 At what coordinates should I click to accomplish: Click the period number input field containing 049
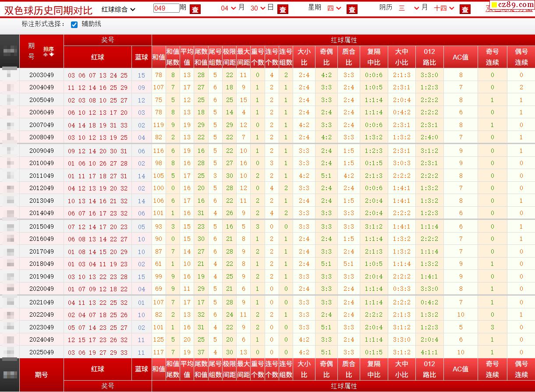coord(166,8)
